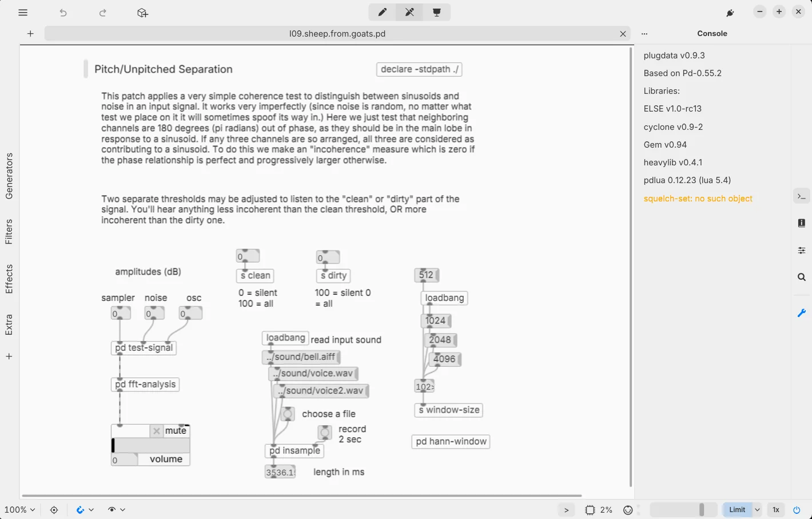Add a new tab with plus

coord(30,34)
